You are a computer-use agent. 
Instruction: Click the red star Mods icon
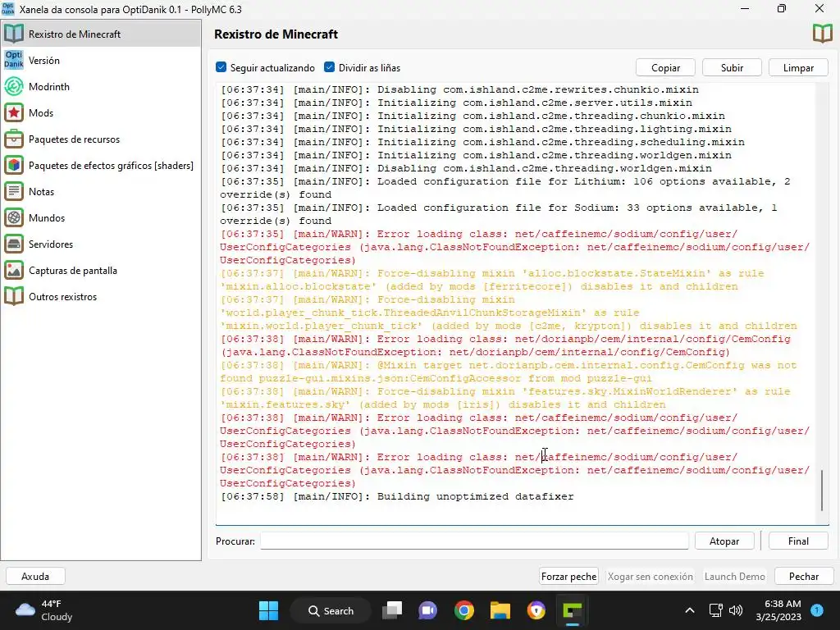(x=14, y=112)
